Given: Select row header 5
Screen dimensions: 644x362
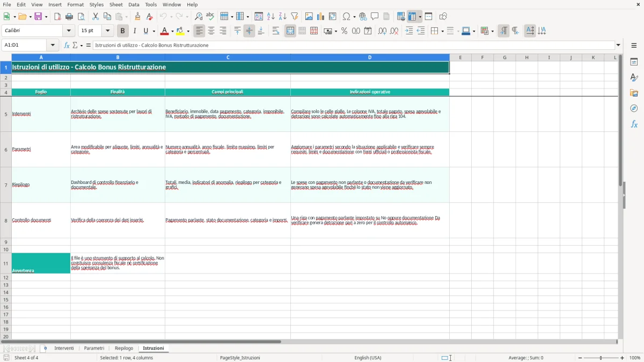Looking at the screenshot, I should click(6, 114).
